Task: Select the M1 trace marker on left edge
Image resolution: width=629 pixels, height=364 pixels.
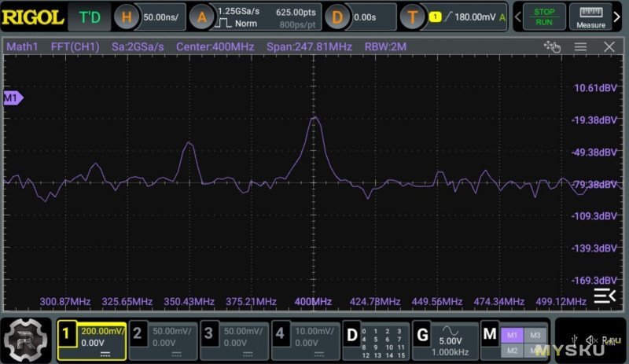Action: (13, 98)
